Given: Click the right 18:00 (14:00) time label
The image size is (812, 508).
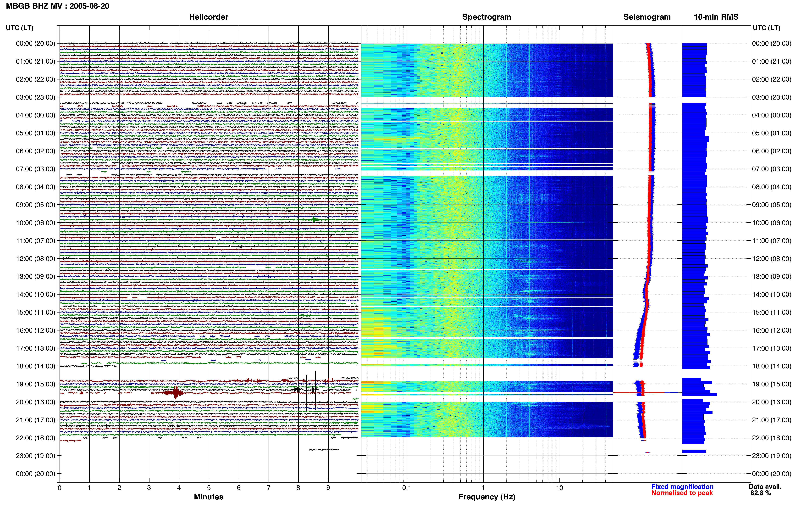Looking at the screenshot, I should (772, 366).
